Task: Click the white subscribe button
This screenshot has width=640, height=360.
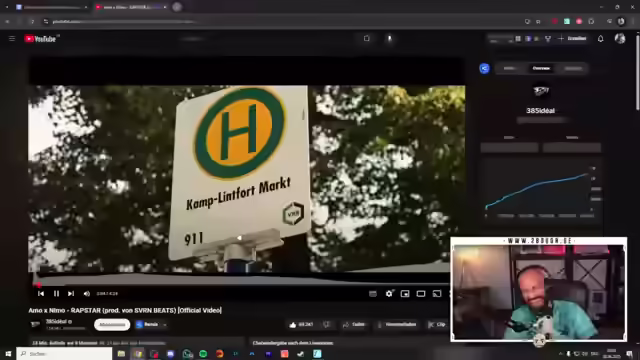Action: click(x=112, y=324)
